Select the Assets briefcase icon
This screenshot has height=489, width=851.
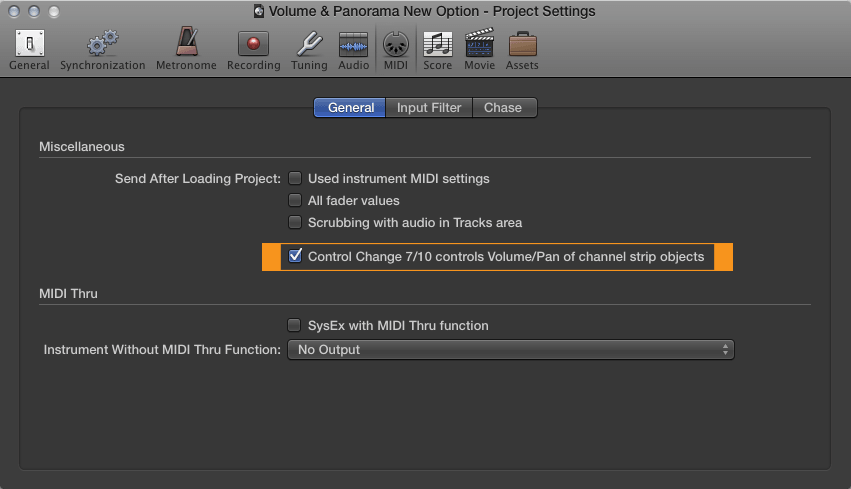[x=522, y=44]
